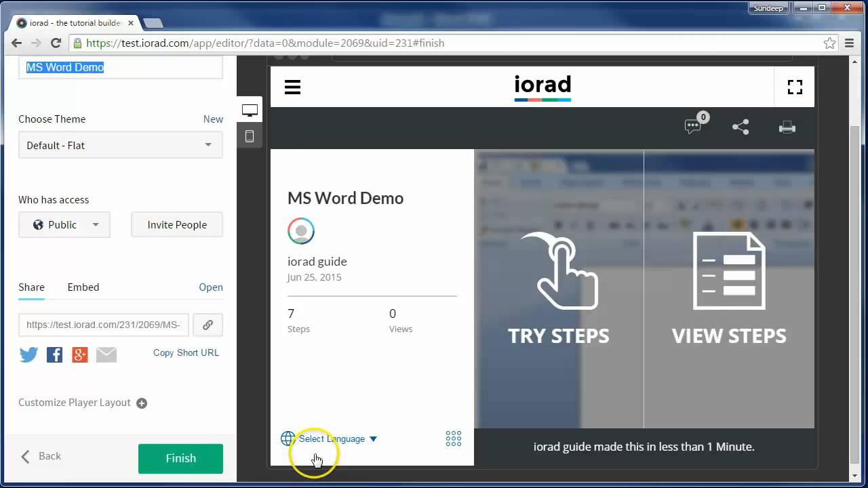
Task: Switch to the desktop preview icon
Action: 250,110
